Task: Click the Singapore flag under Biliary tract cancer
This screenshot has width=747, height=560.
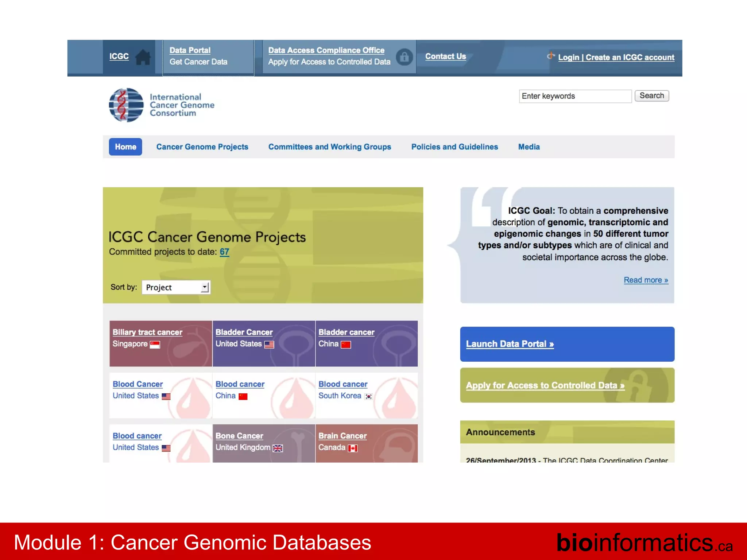Action: (155, 345)
